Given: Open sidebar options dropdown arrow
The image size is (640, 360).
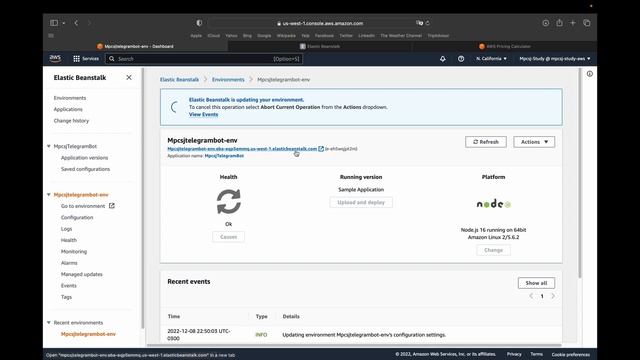Looking at the screenshot, I should [64, 23].
